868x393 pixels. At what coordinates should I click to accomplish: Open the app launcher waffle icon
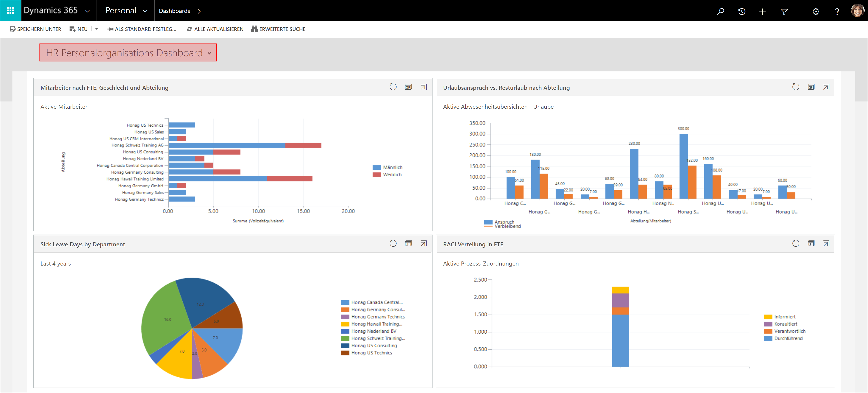click(x=10, y=10)
